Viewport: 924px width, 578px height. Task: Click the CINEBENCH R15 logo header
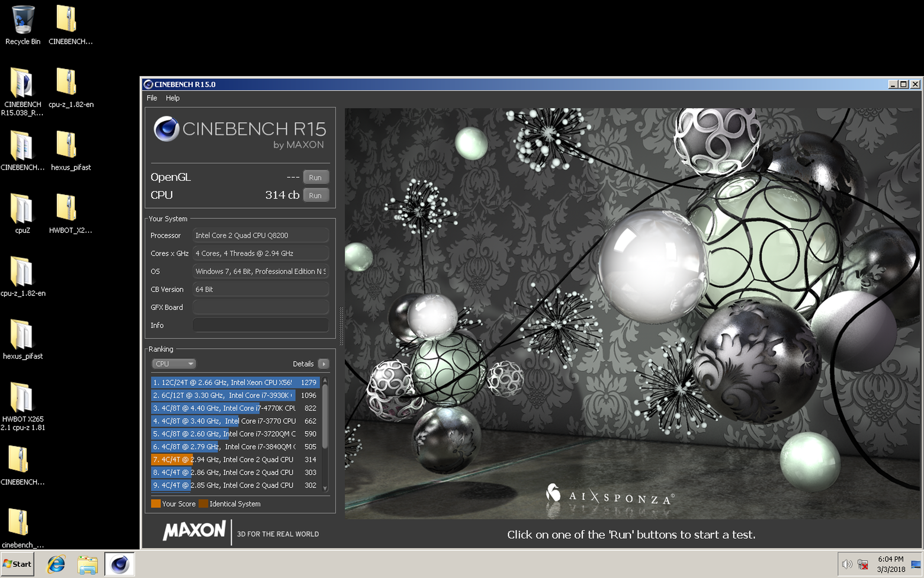pos(240,132)
